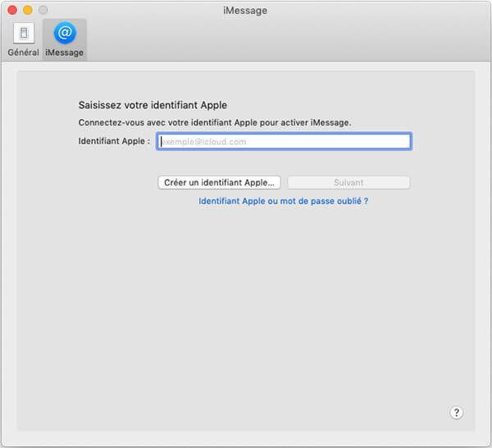Click the "Identifiant Apple :" field label
Viewport: 492px width, 448px height.
(114, 141)
